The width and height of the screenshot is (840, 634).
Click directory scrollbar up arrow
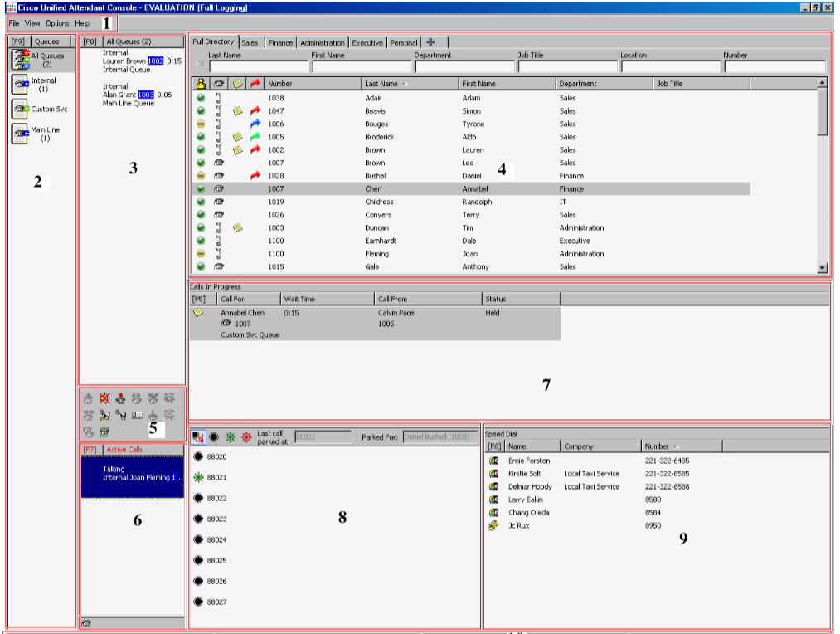[823, 82]
